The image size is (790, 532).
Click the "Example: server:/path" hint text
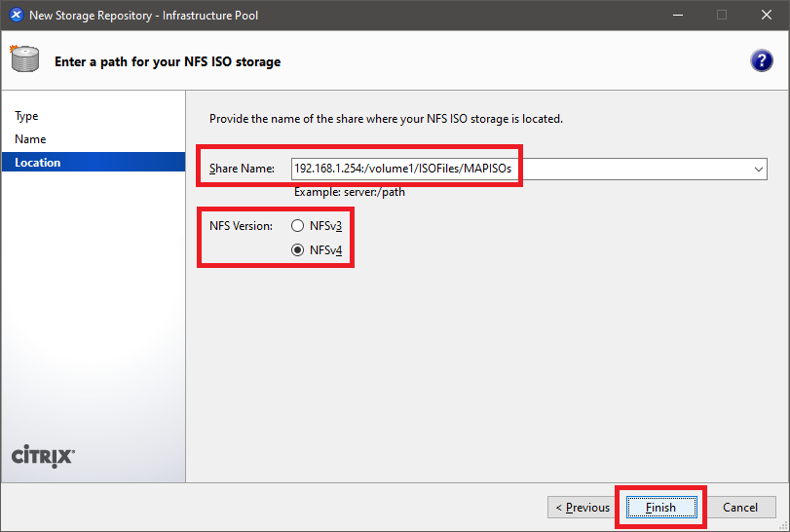click(349, 192)
